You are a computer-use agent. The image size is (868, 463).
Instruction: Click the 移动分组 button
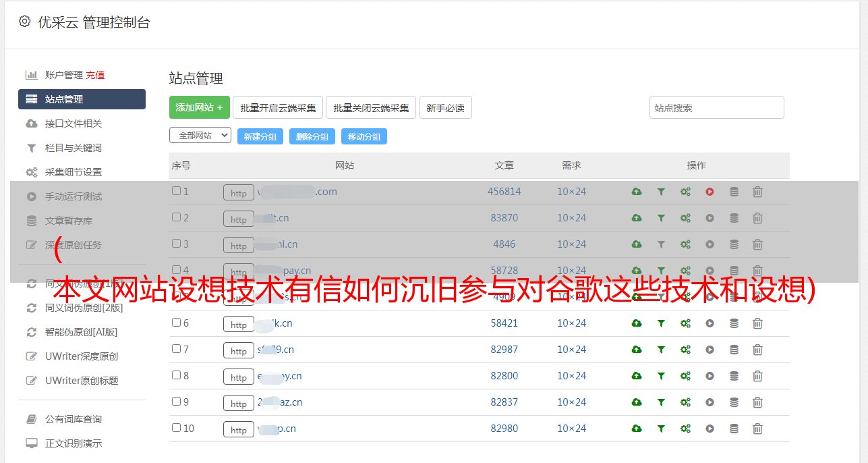click(364, 136)
